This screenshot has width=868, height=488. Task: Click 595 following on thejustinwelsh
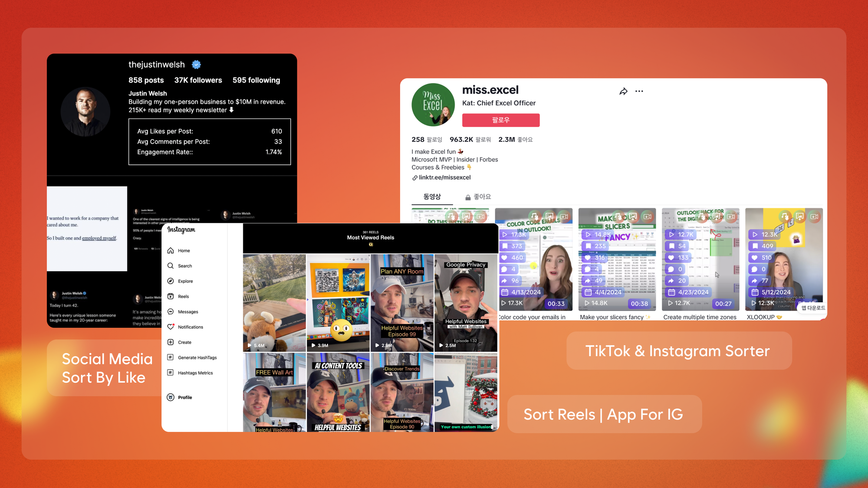pyautogui.click(x=256, y=80)
